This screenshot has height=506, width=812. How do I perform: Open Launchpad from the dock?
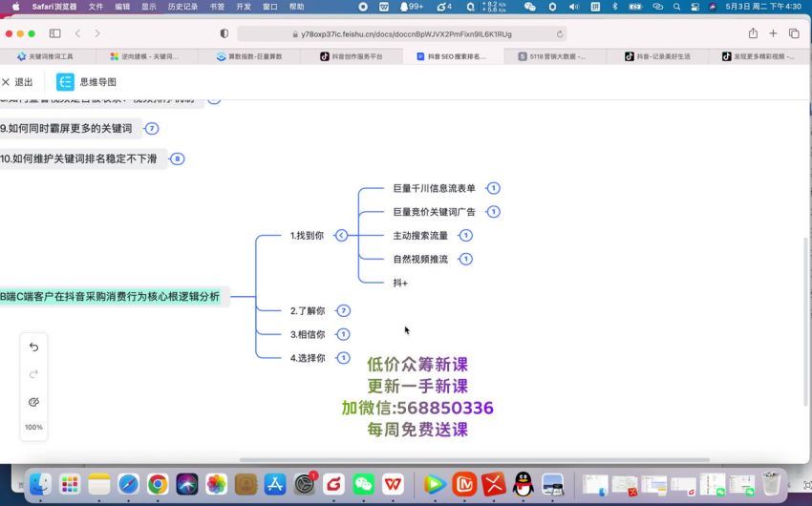click(70, 485)
